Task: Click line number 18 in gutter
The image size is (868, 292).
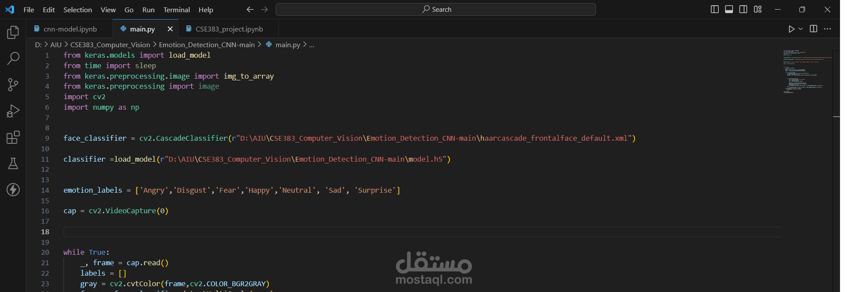Action: [45, 232]
